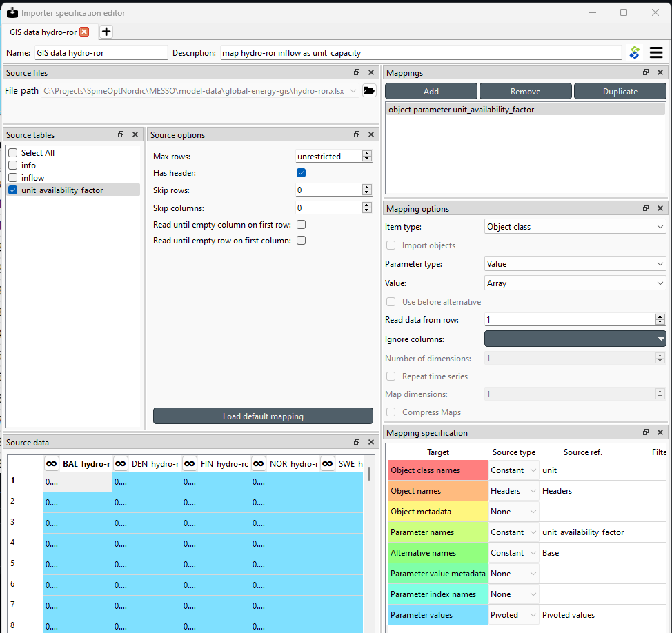This screenshot has height=633, width=672.
Task: Select the GIS data hydro-ror tab
Action: coord(41,32)
